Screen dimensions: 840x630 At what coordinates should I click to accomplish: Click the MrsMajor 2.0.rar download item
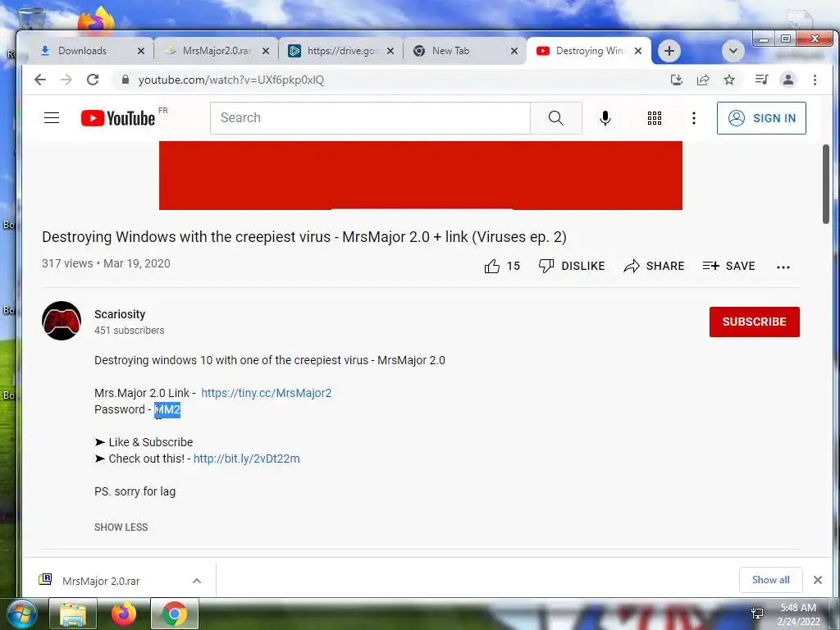click(101, 581)
